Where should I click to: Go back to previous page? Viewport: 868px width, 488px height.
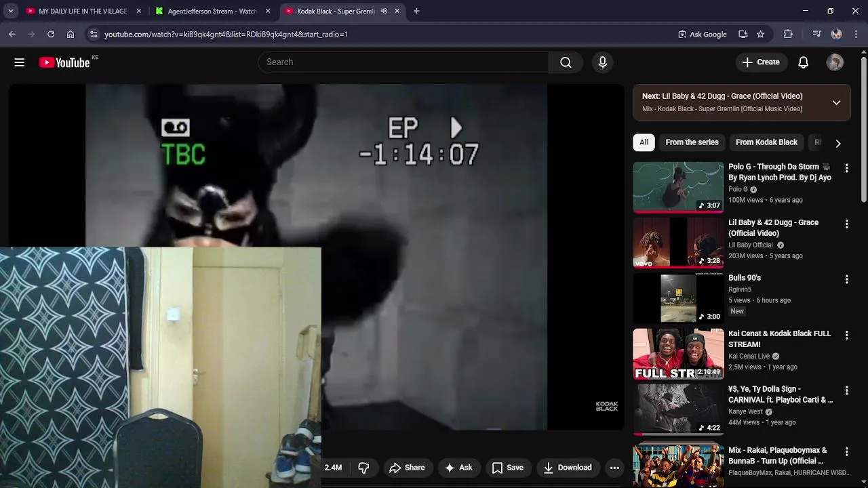click(x=12, y=34)
